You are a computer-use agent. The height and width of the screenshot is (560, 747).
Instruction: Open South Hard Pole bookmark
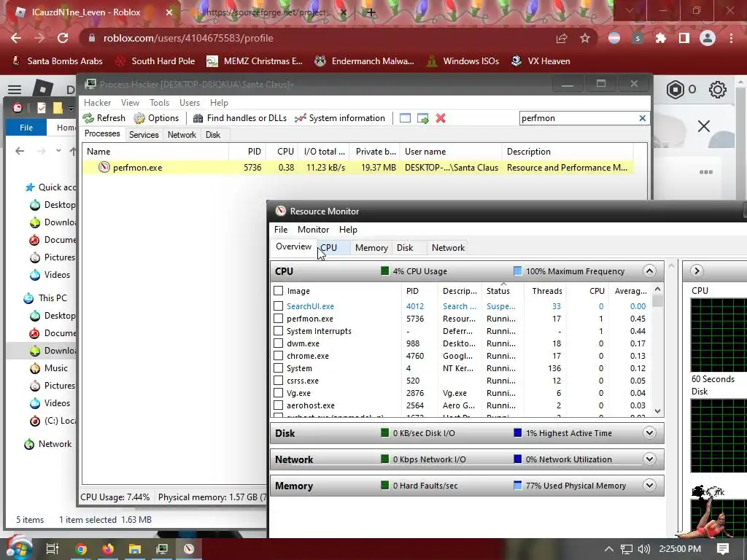click(x=155, y=61)
